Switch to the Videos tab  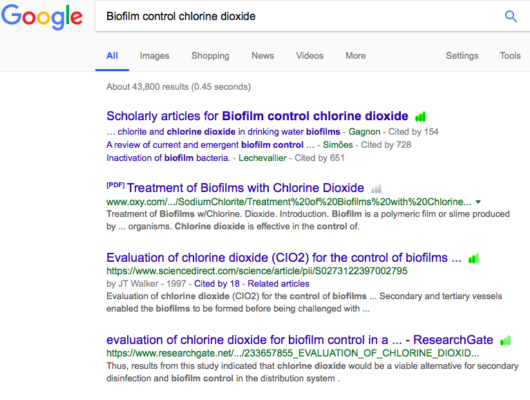pos(310,55)
